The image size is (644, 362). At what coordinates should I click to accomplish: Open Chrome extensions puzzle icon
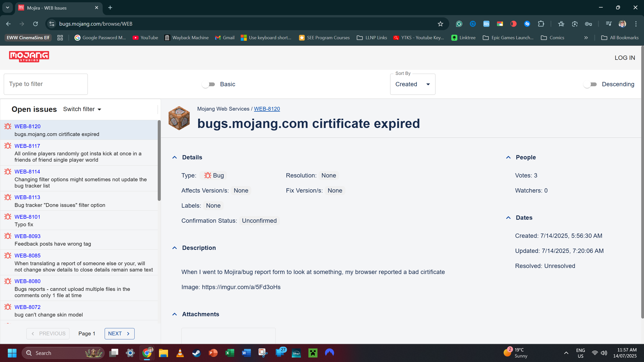pyautogui.click(x=541, y=24)
